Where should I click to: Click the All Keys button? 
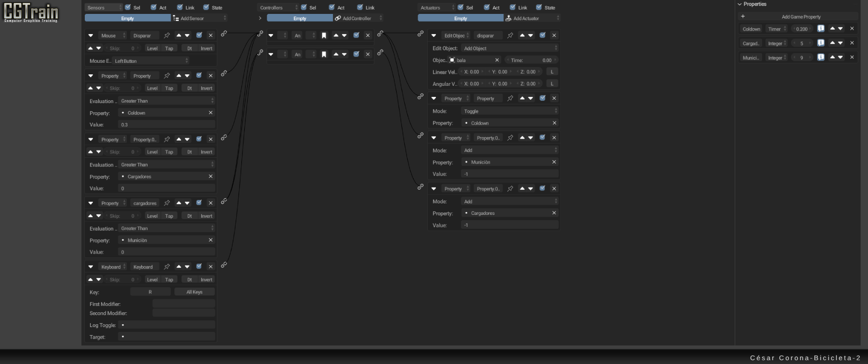[194, 292]
